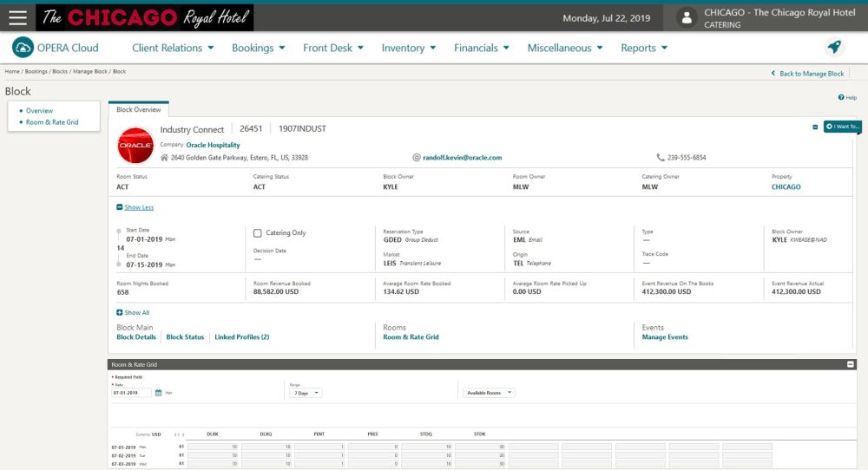Open the Oracle Hospitality company link
868x470 pixels.
[214, 145]
